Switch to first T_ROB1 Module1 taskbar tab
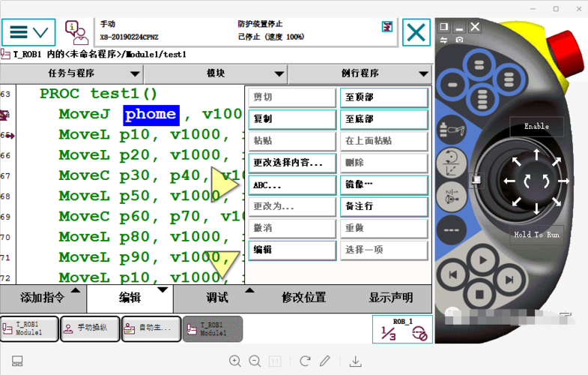This screenshot has width=588, height=375. [30, 328]
